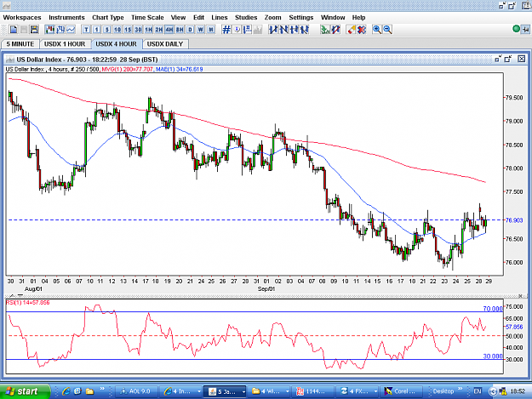Open the Chart Type menu

pyautogui.click(x=108, y=18)
